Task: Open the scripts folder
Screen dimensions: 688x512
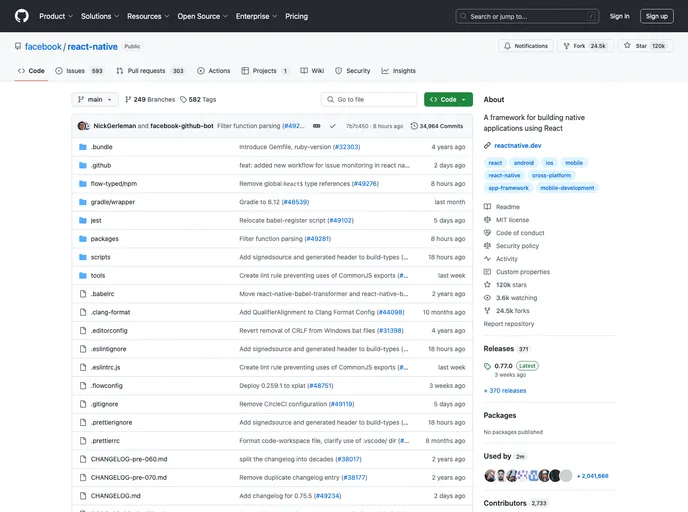Action: (x=100, y=258)
